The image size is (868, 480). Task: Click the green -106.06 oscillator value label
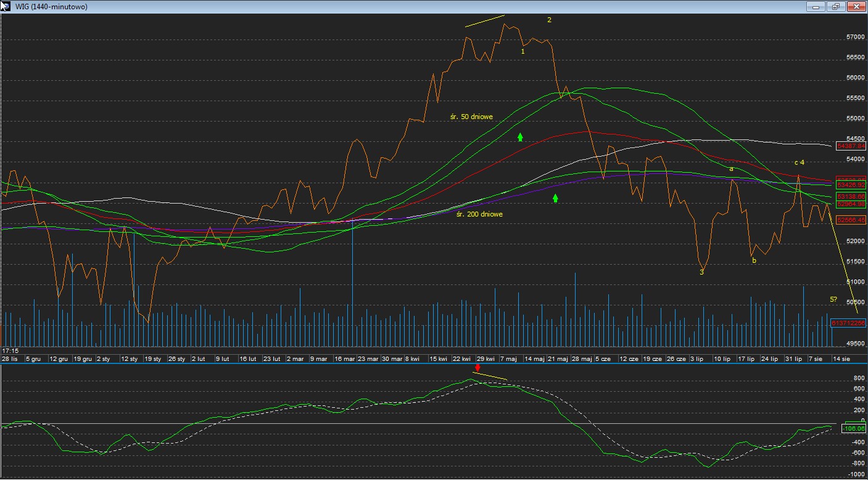coord(853,428)
